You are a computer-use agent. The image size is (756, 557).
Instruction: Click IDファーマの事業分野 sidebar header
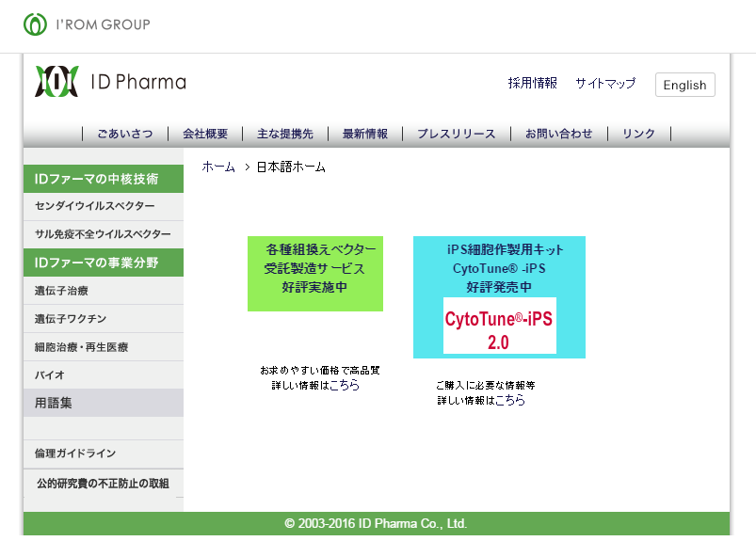(104, 263)
